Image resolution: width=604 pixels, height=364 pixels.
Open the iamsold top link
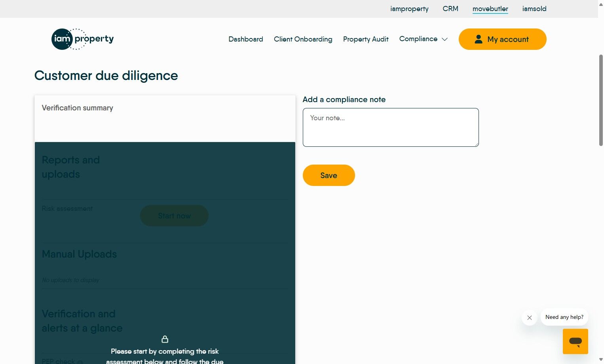534,9
